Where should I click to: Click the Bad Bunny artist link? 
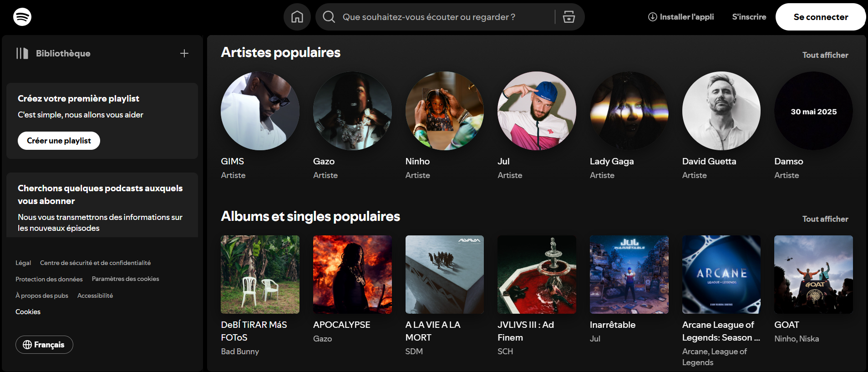(240, 352)
